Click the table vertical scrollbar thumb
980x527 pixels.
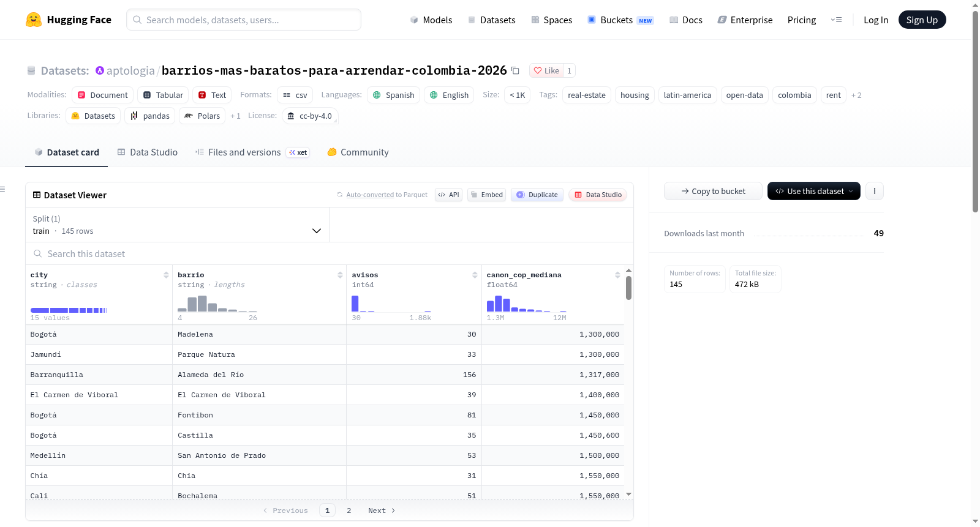[628, 288]
